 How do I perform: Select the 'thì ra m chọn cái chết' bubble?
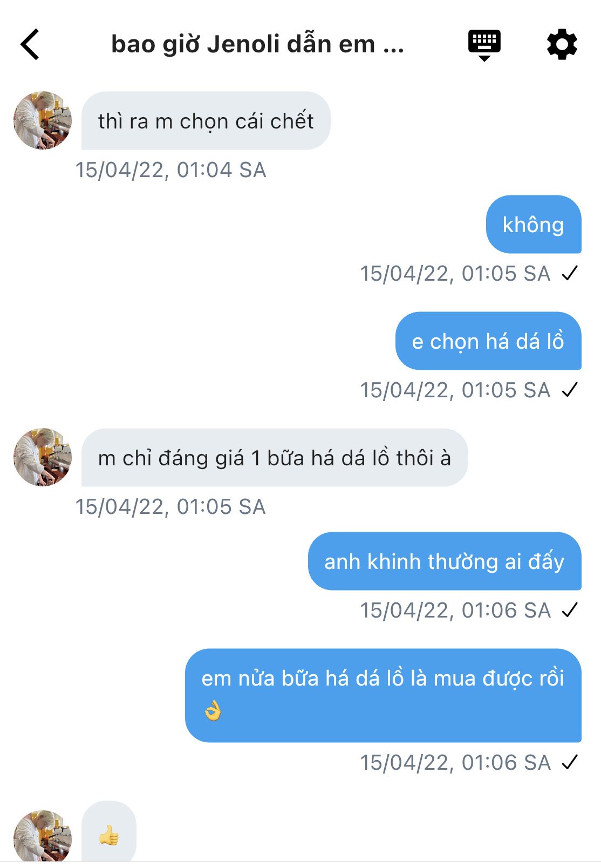[x=206, y=120]
